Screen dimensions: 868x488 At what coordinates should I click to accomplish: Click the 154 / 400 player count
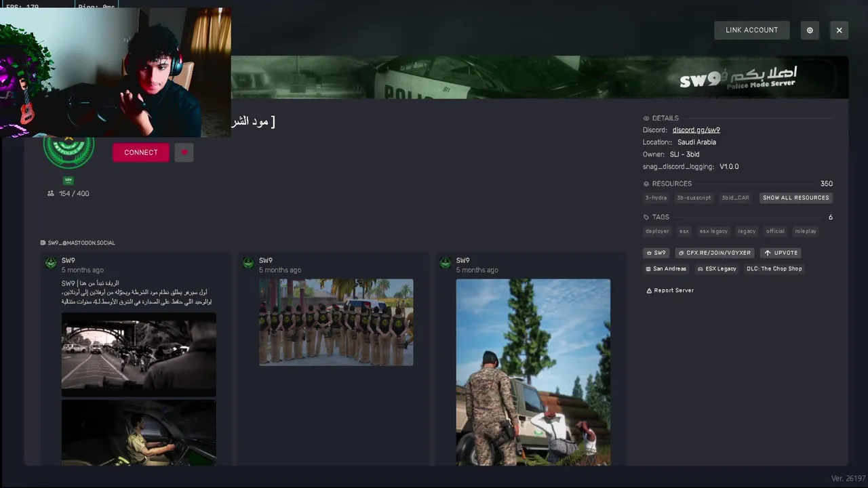74,193
